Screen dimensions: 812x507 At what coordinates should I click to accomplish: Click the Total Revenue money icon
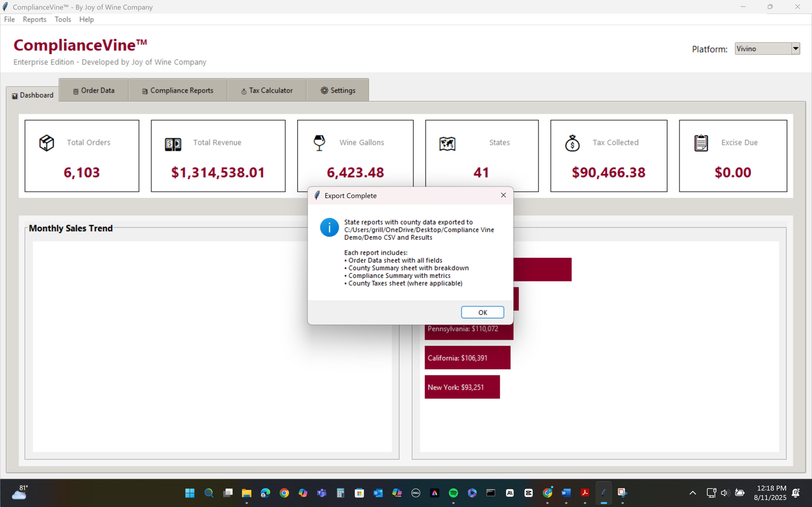pyautogui.click(x=173, y=144)
